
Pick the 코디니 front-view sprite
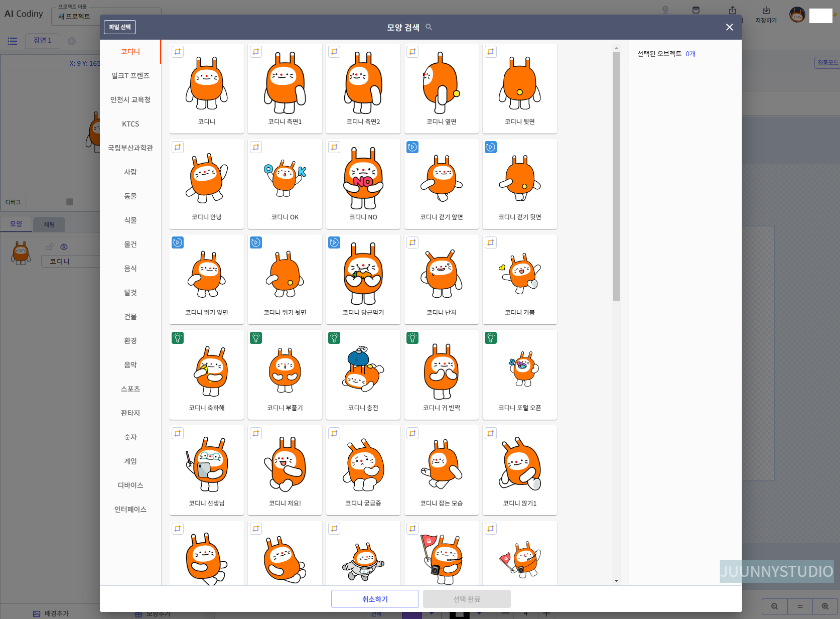(x=207, y=88)
